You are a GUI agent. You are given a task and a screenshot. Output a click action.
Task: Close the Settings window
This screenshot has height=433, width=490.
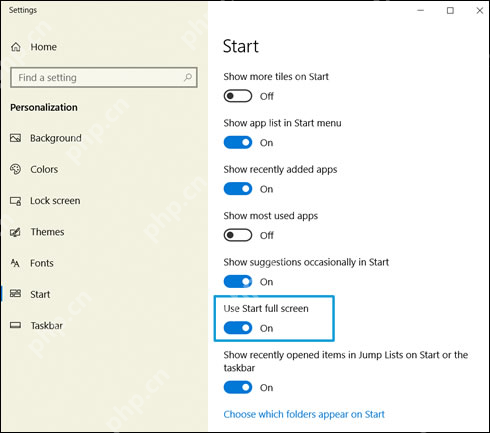(479, 10)
